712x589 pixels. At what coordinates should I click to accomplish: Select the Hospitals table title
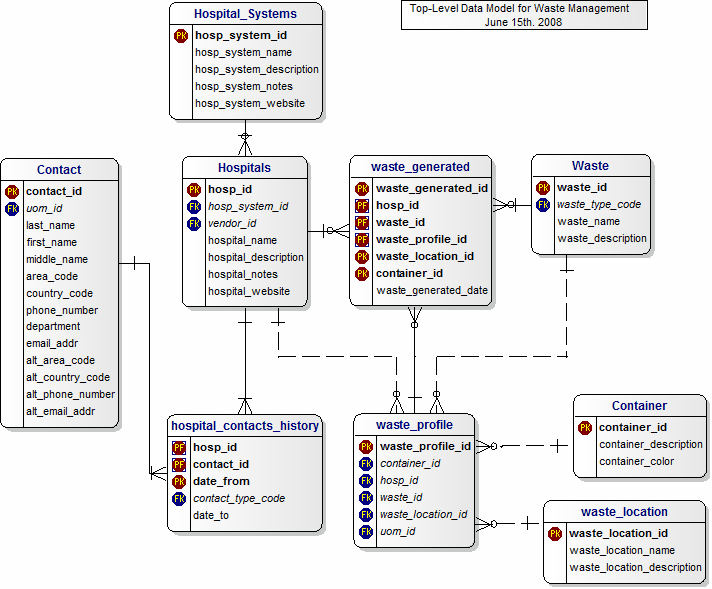tap(244, 168)
